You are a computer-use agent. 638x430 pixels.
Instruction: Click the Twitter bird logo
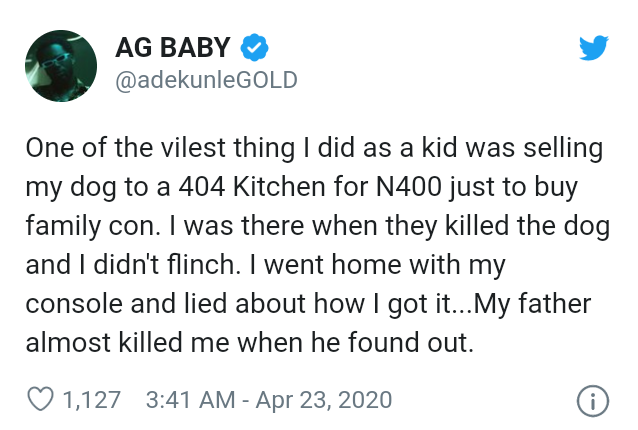point(594,48)
